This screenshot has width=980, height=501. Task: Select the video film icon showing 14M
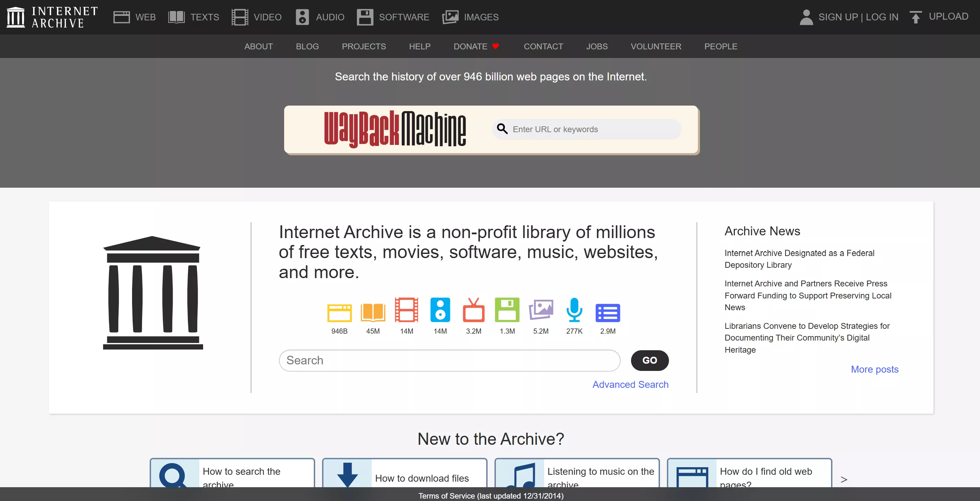click(406, 310)
